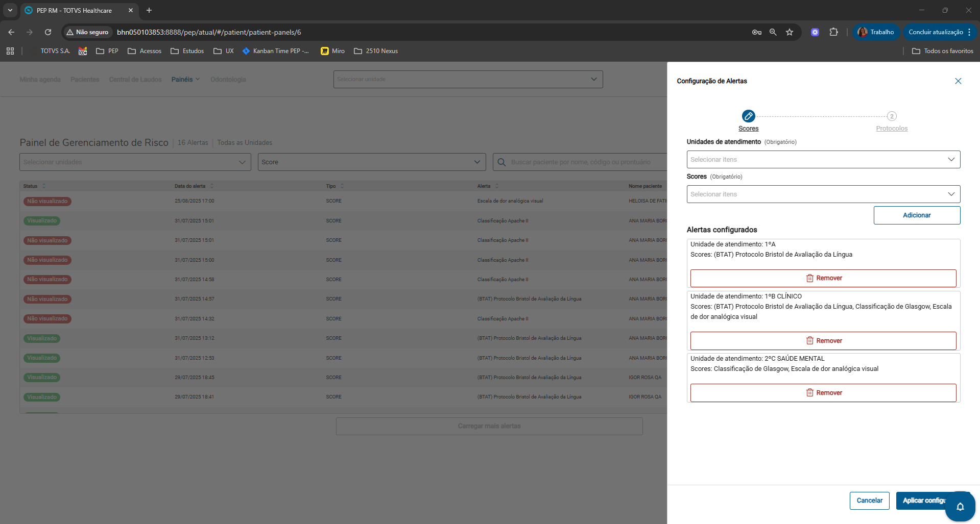Click the browser address bar URL
Screen dimensions: 980x524
click(x=209, y=32)
